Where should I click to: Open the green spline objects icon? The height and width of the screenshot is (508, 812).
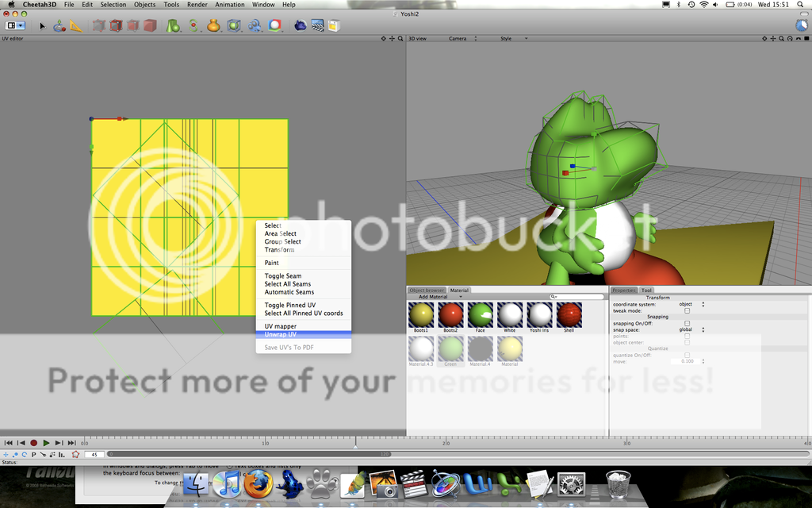(193, 25)
